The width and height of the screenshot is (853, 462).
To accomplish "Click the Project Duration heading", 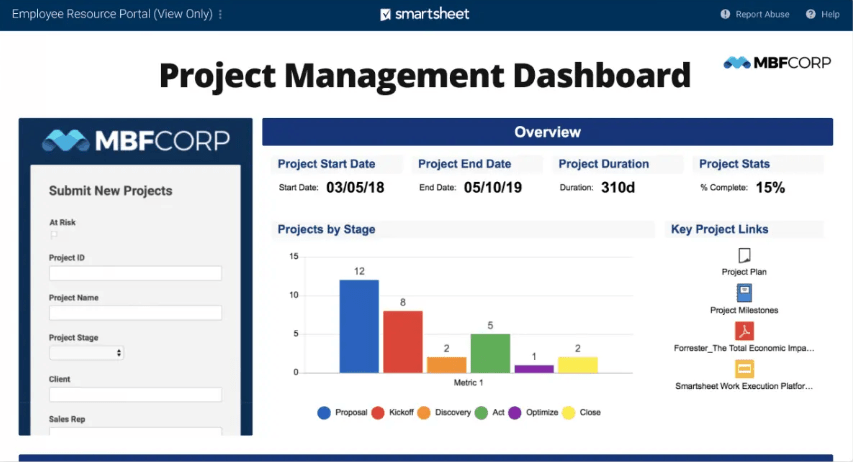I will pyautogui.click(x=604, y=164).
